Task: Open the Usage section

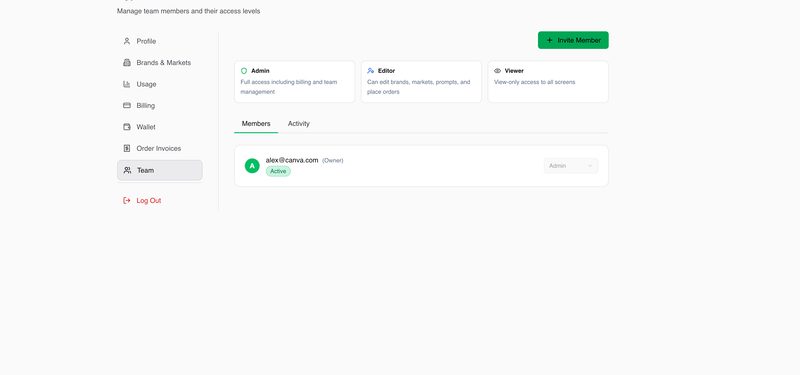Action: pos(160,84)
